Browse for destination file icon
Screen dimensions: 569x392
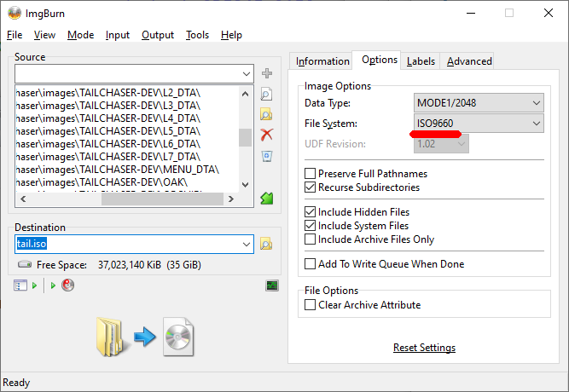tap(266, 244)
